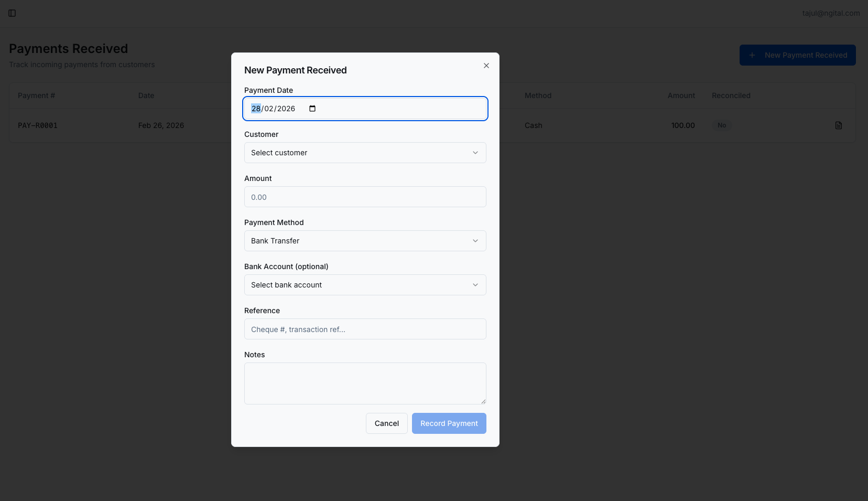Viewport: 868px width, 501px height.
Task: Select the day segment of the date input
Action: point(255,108)
